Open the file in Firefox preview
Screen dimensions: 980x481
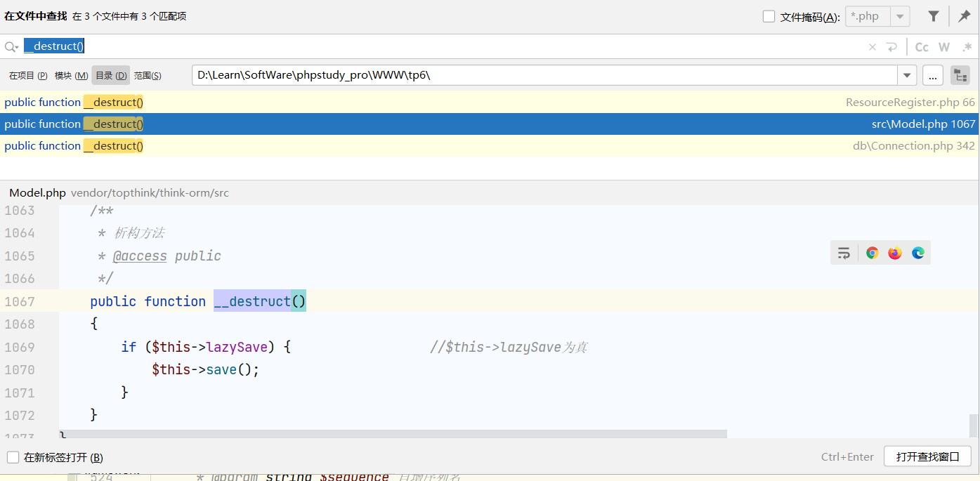(894, 252)
